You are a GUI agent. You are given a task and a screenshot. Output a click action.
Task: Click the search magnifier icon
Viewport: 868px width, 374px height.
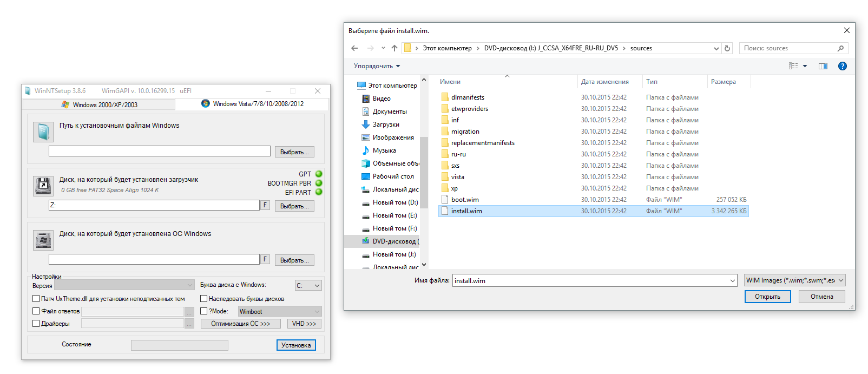(x=840, y=48)
